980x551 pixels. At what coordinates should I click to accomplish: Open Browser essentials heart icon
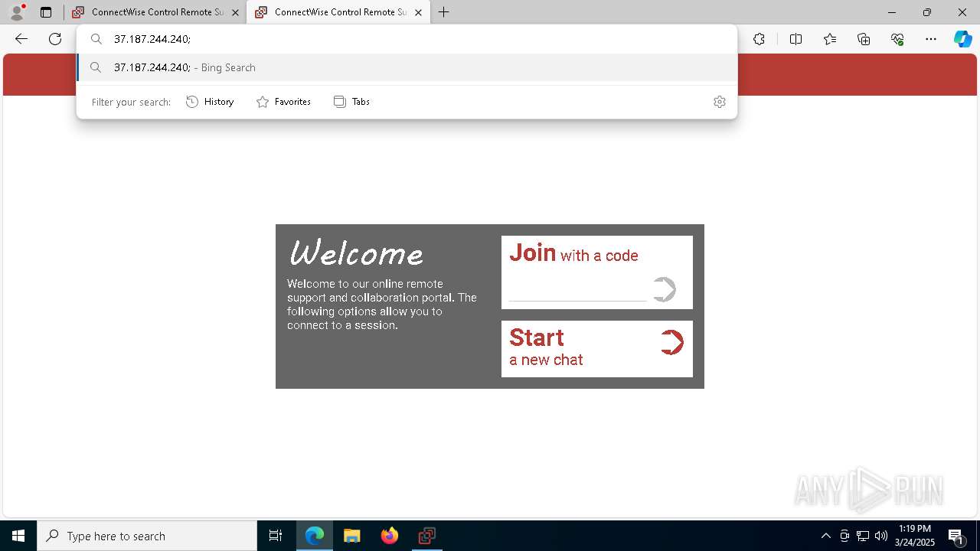[x=897, y=39]
